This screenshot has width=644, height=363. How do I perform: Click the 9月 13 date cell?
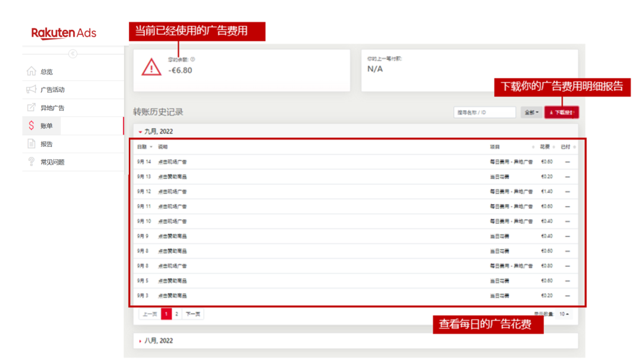[x=144, y=177]
